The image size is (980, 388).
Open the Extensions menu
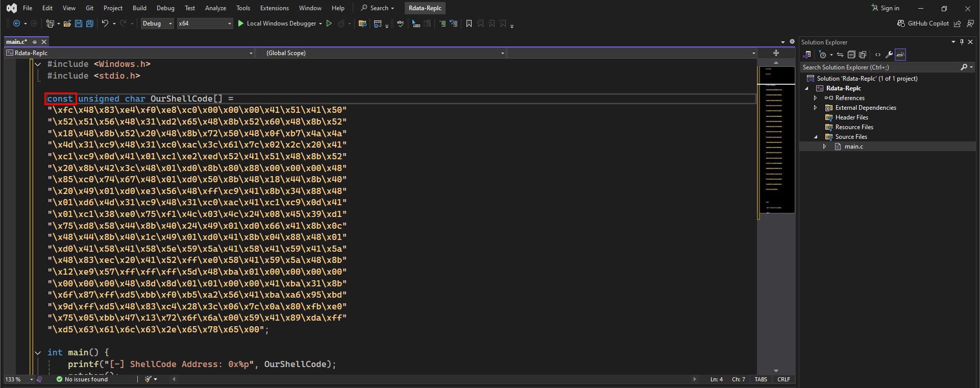point(275,8)
